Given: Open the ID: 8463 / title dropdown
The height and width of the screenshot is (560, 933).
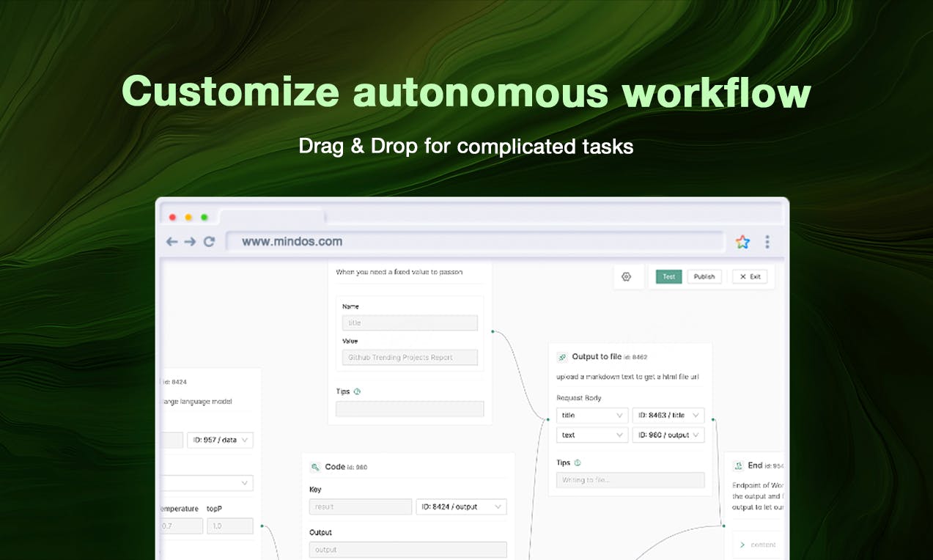Looking at the screenshot, I should 668,416.
